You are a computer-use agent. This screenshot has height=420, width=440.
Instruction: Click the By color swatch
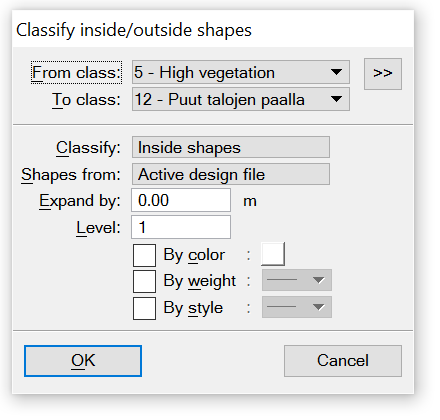(273, 254)
